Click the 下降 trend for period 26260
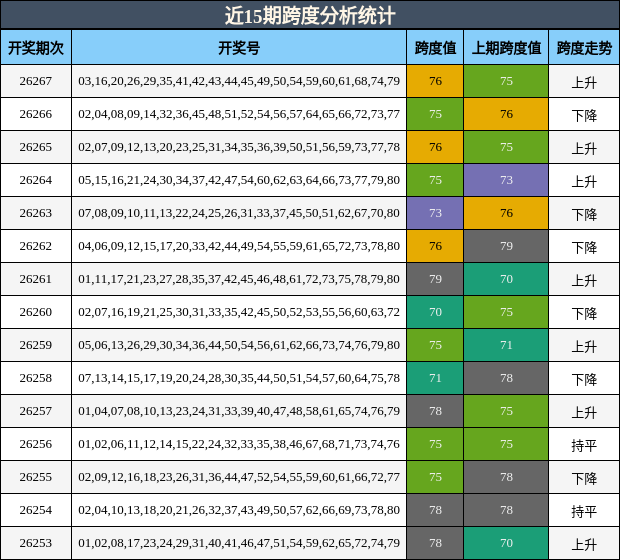620x560 pixels. [x=584, y=314]
